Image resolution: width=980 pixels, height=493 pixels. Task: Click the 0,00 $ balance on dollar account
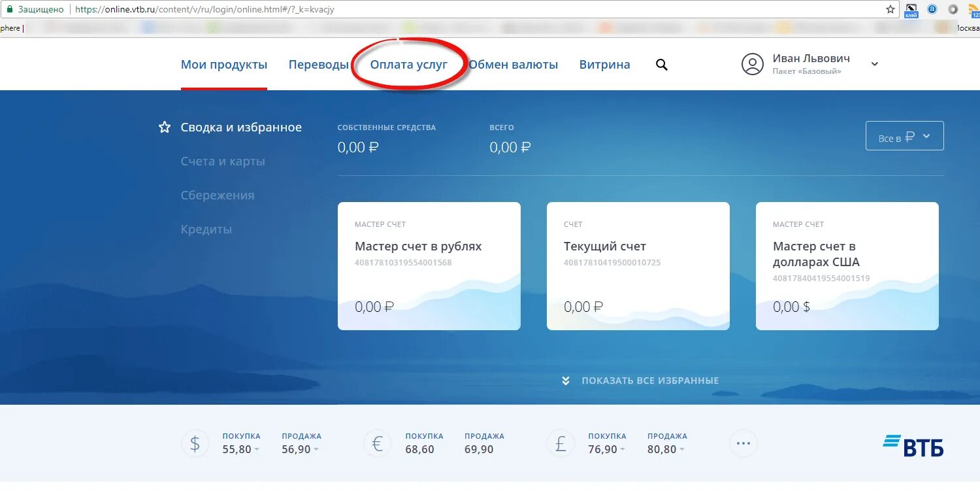(x=791, y=307)
